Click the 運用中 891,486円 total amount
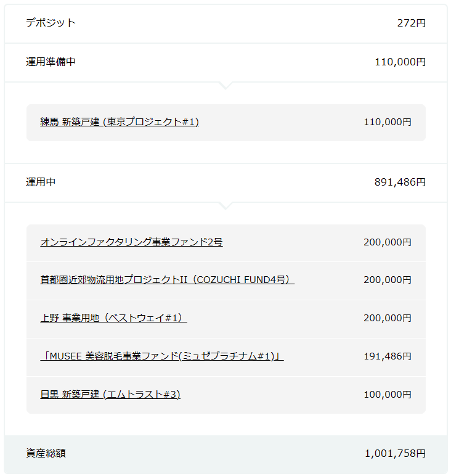 click(400, 182)
